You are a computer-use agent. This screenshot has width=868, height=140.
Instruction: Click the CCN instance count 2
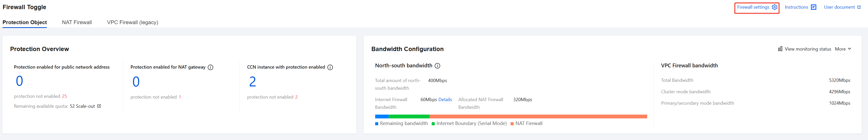pos(252,82)
